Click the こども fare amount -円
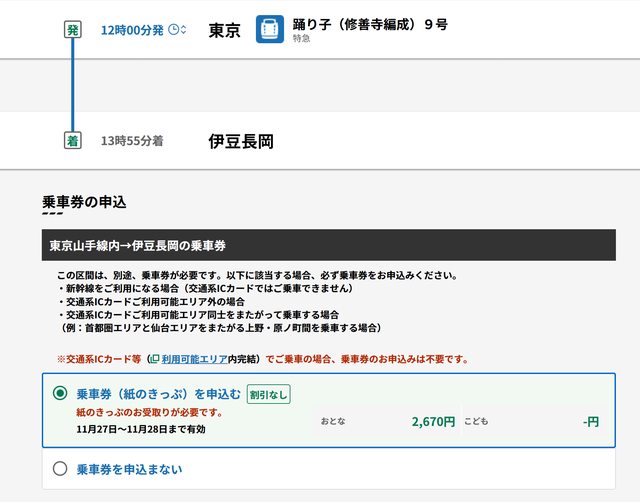 point(590,421)
